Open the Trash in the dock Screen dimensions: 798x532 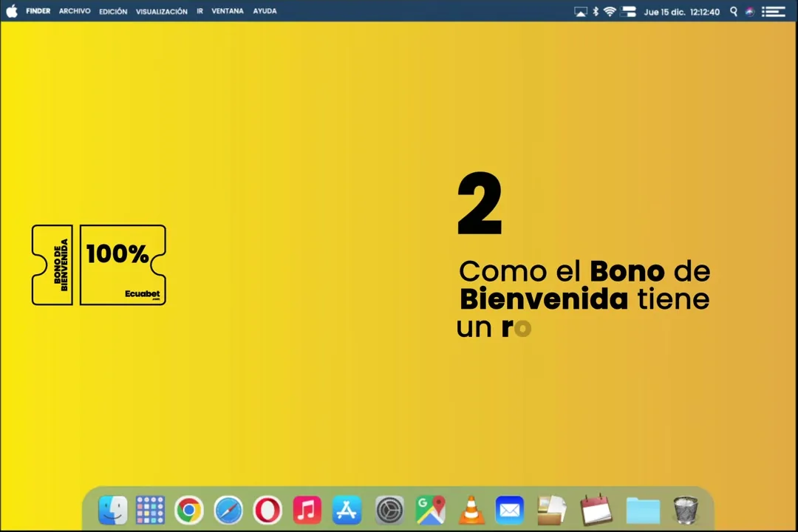pyautogui.click(x=685, y=510)
